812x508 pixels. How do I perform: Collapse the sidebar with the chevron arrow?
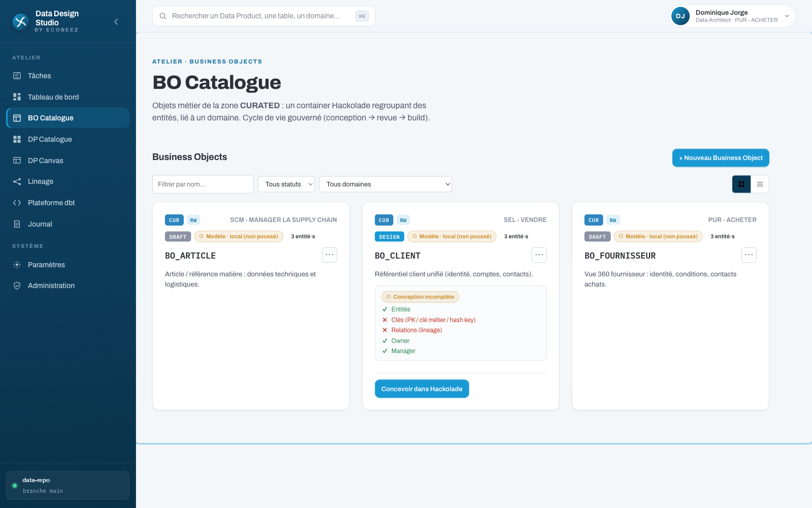[116, 22]
